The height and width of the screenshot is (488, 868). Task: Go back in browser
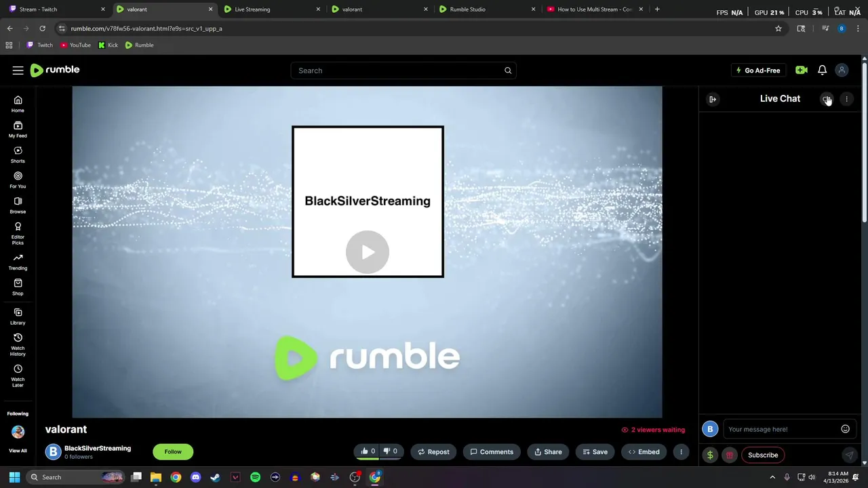point(9,28)
